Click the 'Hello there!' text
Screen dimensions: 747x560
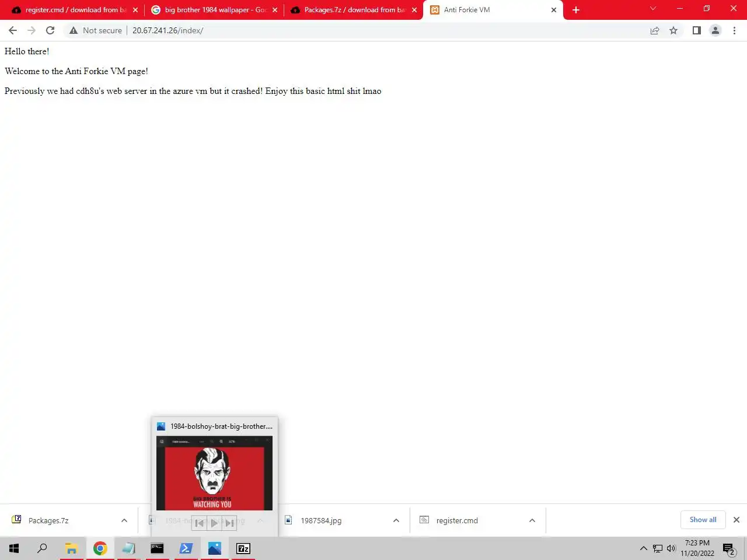pyautogui.click(x=27, y=51)
